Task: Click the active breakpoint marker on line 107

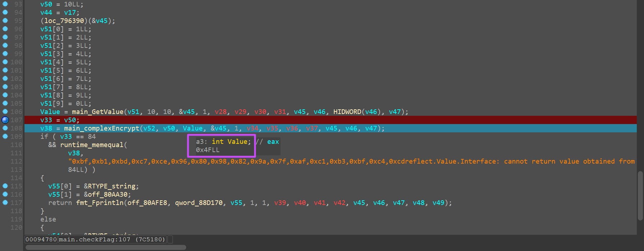Action: [x=5, y=120]
